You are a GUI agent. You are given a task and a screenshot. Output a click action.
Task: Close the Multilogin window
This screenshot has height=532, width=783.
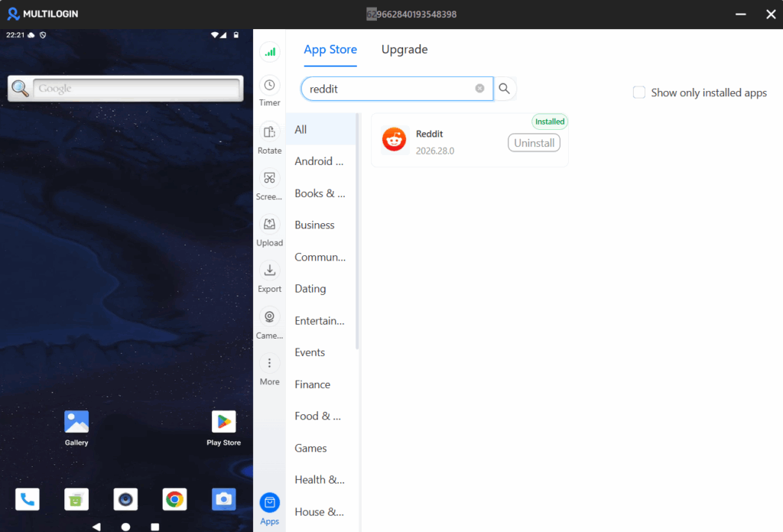(x=771, y=14)
